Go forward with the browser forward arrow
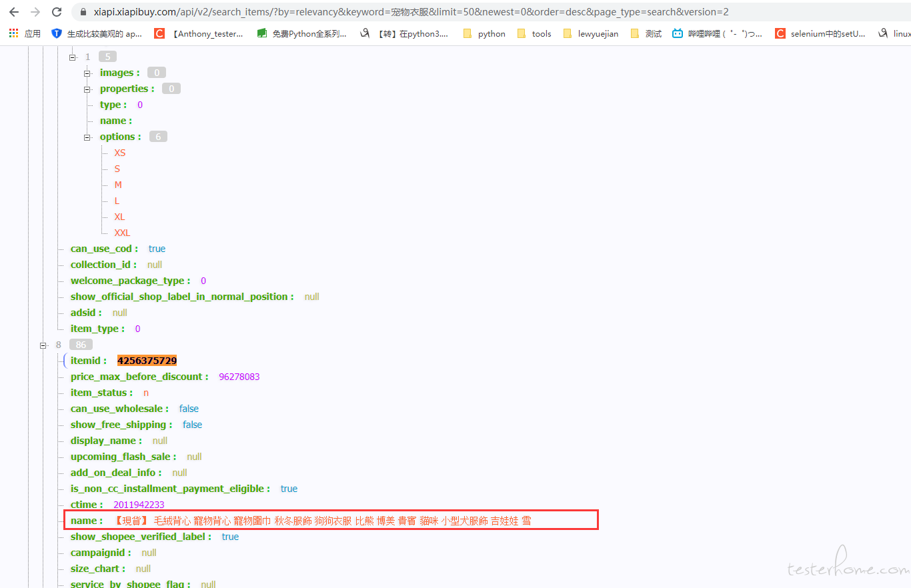 pyautogui.click(x=35, y=12)
